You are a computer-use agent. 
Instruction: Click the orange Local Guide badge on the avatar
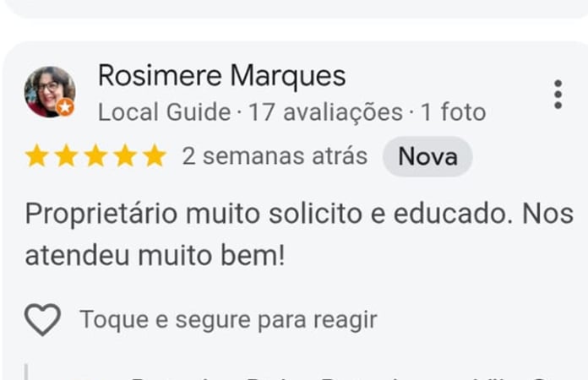click(65, 107)
